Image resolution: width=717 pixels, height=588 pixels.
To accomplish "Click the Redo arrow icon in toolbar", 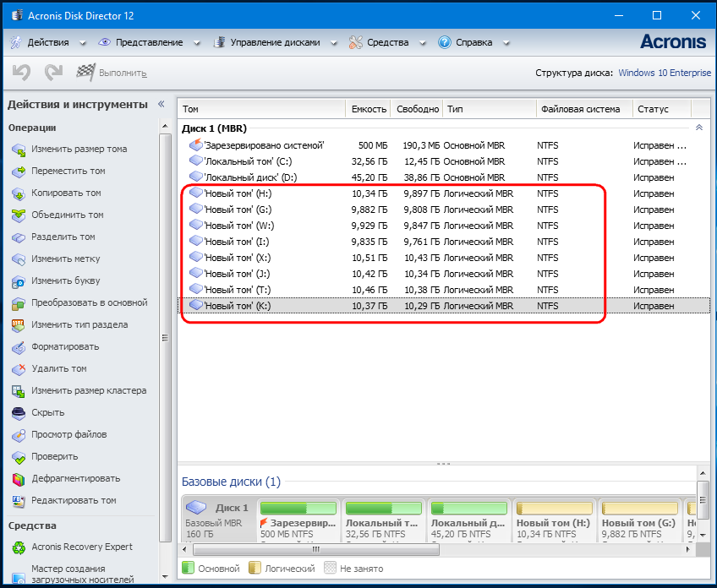I will [x=53, y=73].
